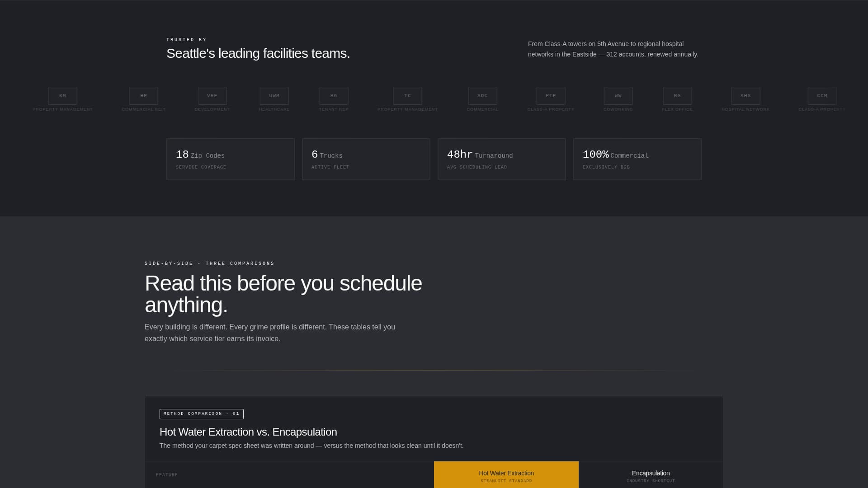Click 'Hot Water Extraction vs. Encapsulation' title
The width and height of the screenshot is (868, 488).
point(248,432)
